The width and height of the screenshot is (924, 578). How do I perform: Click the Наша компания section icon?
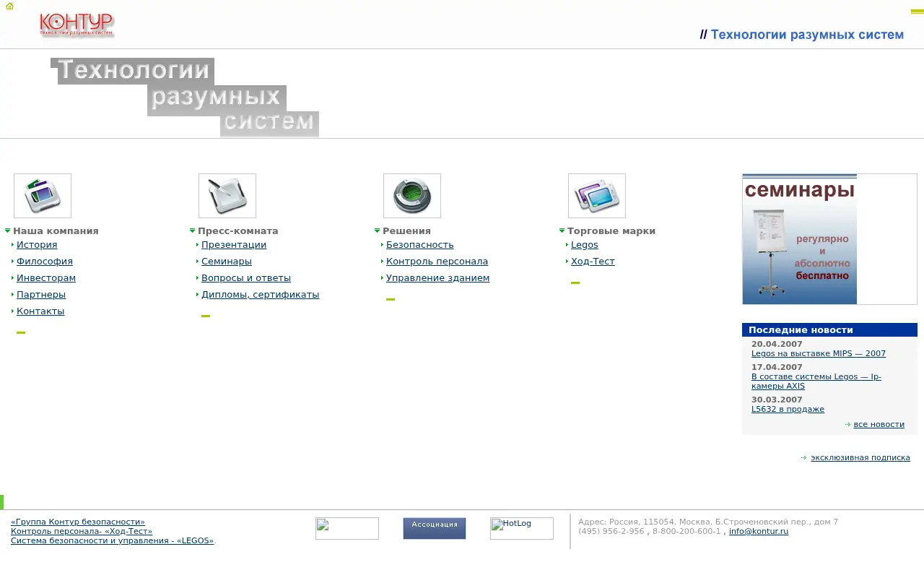point(43,196)
